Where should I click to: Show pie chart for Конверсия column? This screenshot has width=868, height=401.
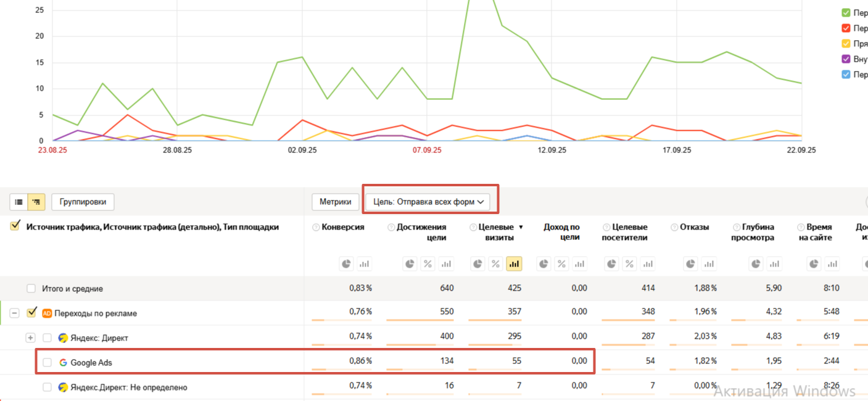pyautogui.click(x=346, y=264)
